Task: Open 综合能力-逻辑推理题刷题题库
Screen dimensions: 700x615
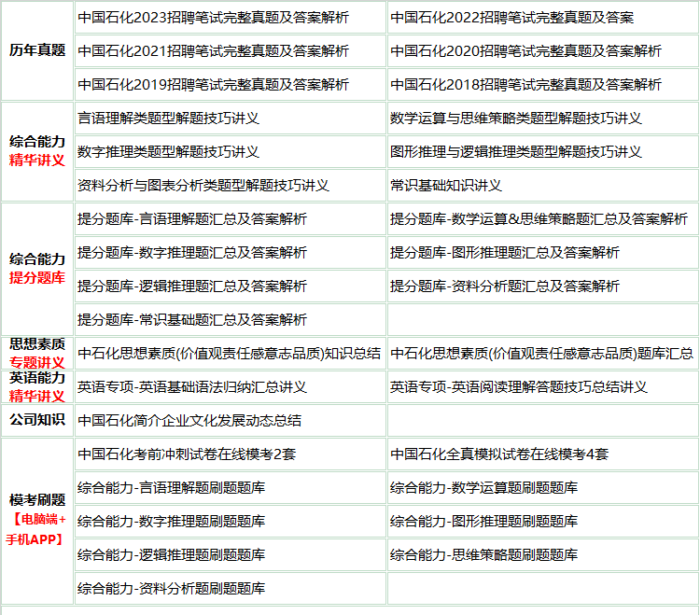Action: (171, 554)
